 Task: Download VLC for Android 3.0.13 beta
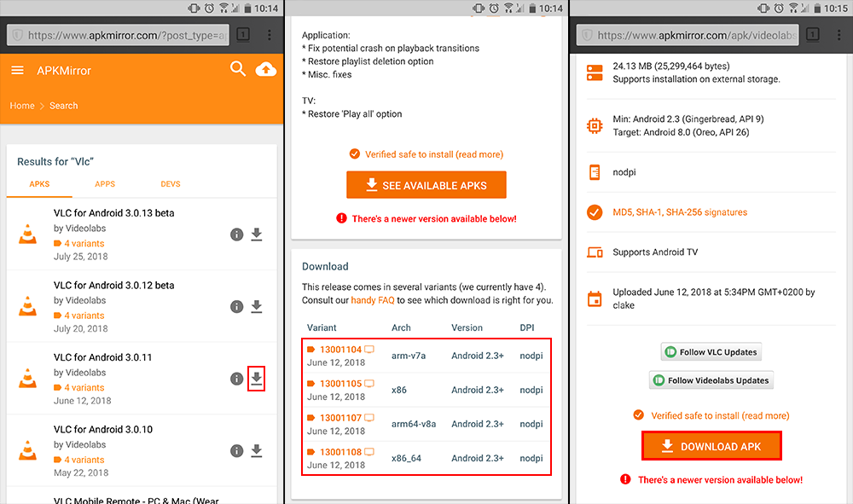coord(257,235)
